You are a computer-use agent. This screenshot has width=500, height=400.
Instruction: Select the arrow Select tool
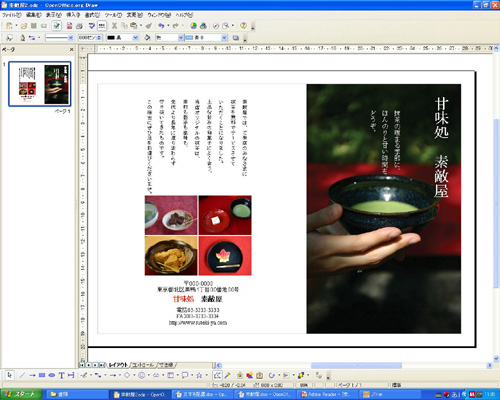coord(10,375)
